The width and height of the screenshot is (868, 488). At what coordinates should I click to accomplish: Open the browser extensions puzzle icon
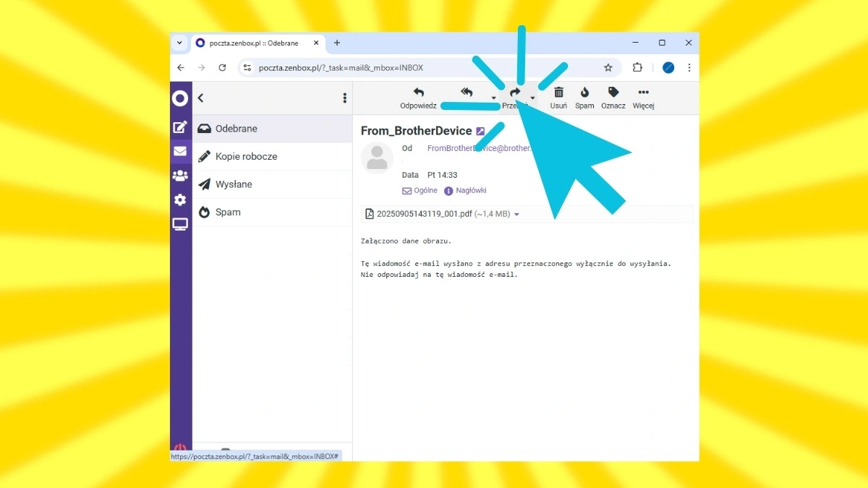[x=637, y=68]
